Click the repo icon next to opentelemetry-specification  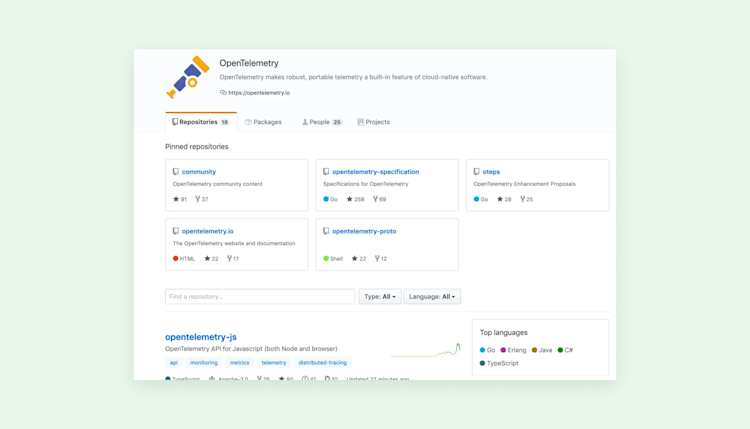point(326,172)
